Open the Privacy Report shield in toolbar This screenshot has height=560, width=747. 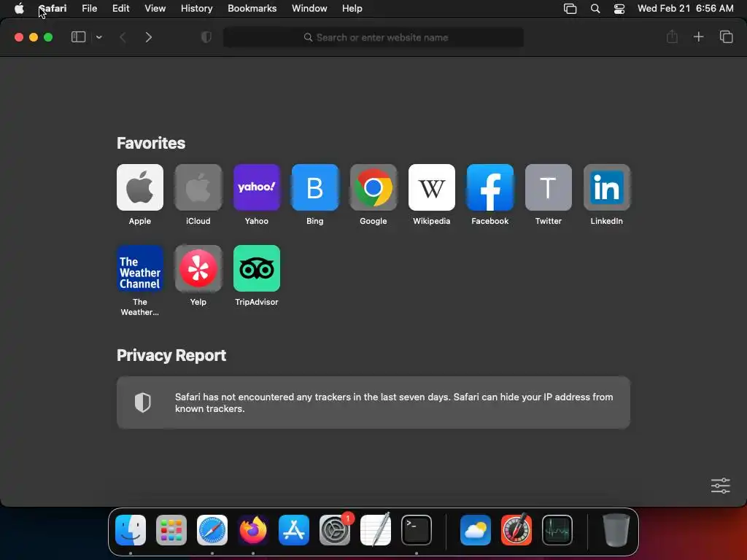206,37
